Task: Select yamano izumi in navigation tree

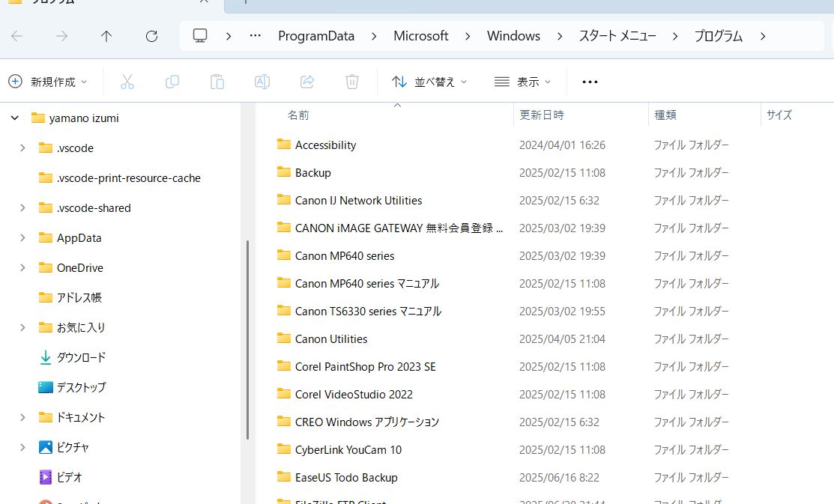Action: coord(84,118)
